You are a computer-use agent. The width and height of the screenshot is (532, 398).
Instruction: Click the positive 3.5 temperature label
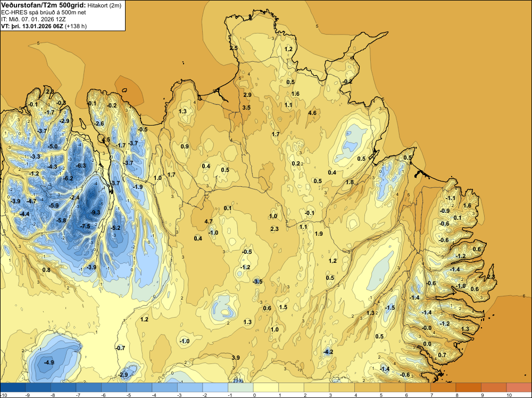pyautogui.click(x=246, y=107)
